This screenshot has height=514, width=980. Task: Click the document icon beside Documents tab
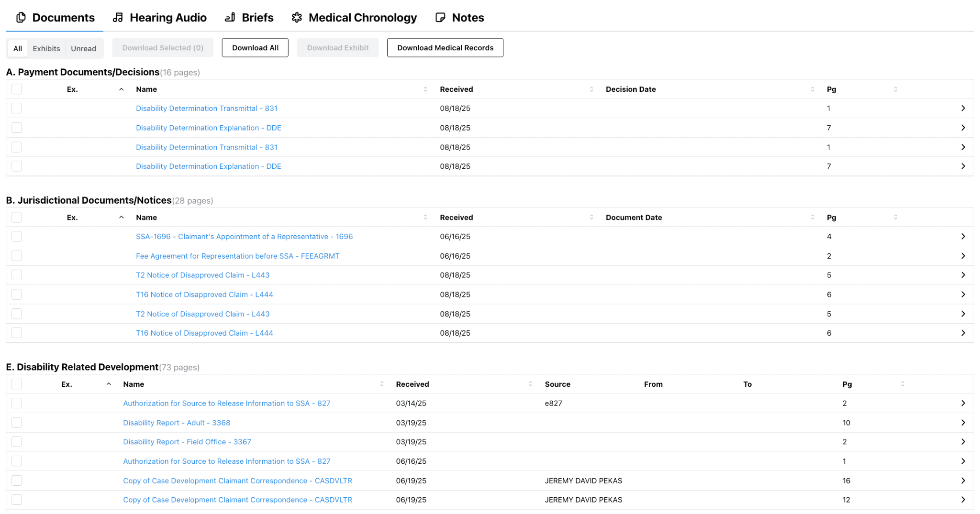20,17
